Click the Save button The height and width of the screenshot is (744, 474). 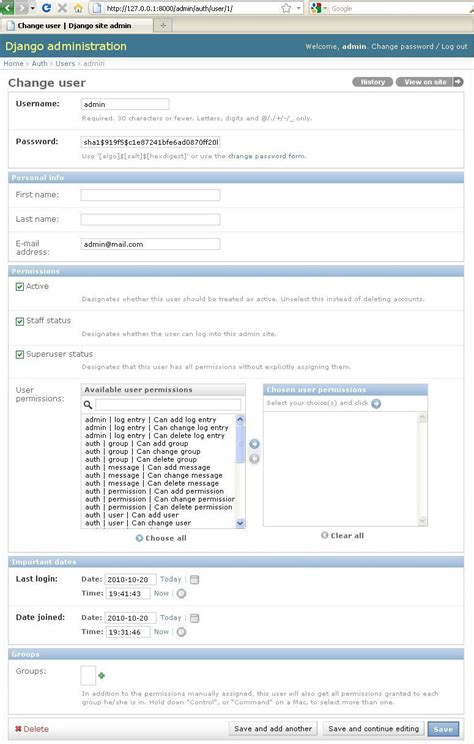click(x=443, y=729)
